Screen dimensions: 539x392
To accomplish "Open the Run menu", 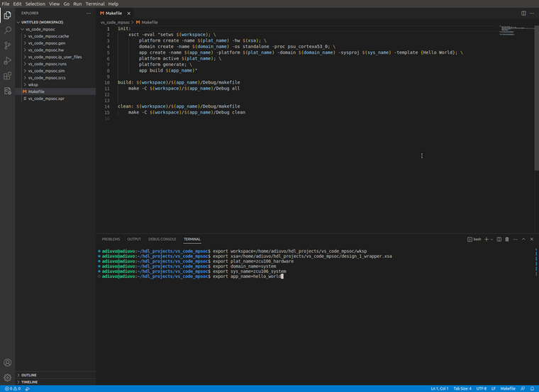I will (77, 4).
